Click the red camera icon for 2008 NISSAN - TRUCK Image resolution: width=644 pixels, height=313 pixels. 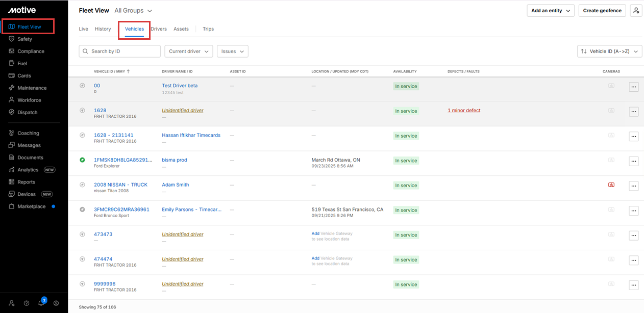pos(611,185)
